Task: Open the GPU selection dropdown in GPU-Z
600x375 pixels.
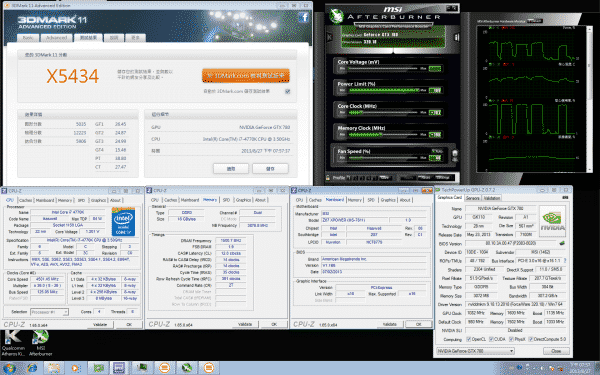Action: (x=476, y=351)
